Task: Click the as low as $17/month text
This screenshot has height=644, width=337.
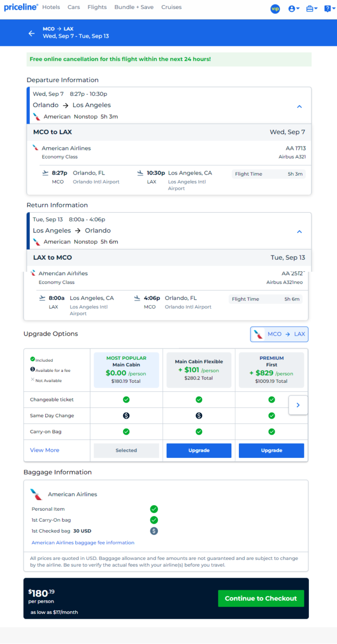Action: pyautogui.click(x=54, y=612)
